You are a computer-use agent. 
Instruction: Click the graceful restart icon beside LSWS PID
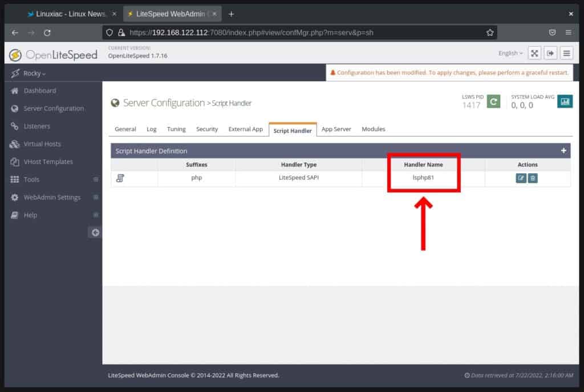(x=493, y=101)
